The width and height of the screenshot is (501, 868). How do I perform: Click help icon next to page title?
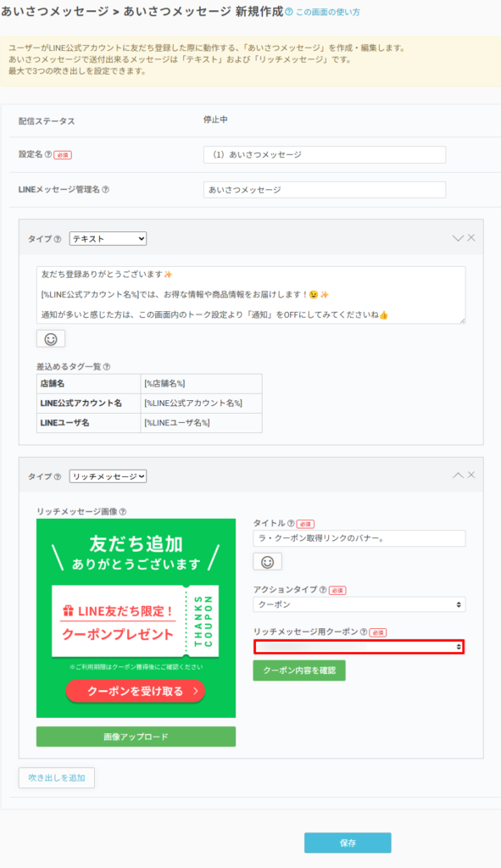[x=289, y=12]
